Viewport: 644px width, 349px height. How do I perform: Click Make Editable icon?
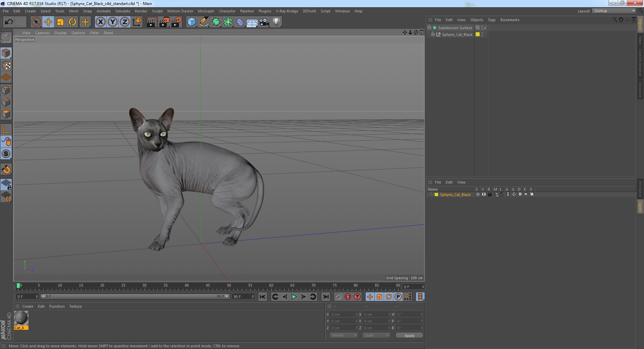pyautogui.click(x=6, y=38)
